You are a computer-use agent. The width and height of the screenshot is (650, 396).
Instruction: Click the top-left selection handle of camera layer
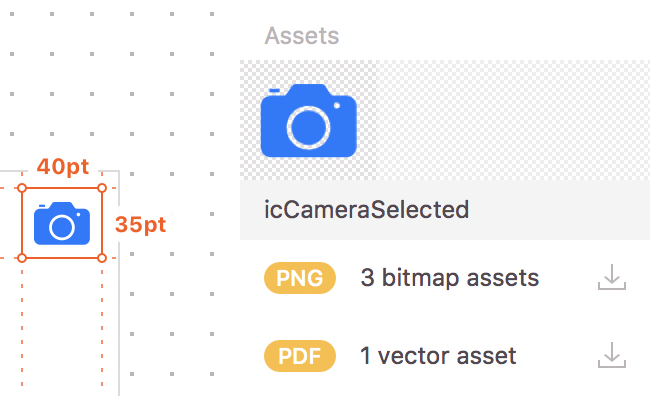click(22, 188)
